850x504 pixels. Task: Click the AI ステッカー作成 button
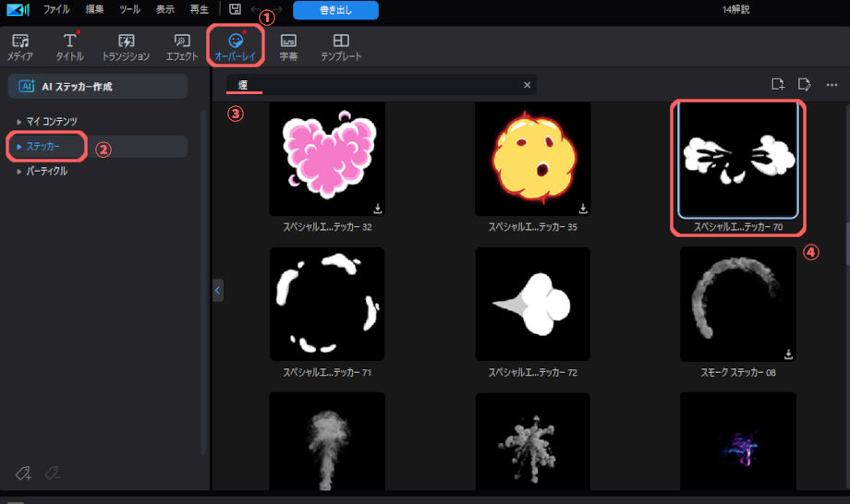97,87
